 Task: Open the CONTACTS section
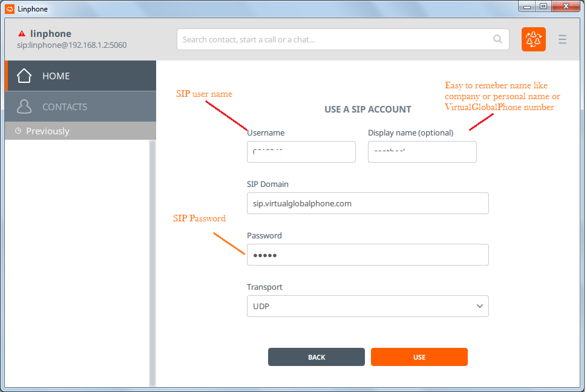coord(80,106)
